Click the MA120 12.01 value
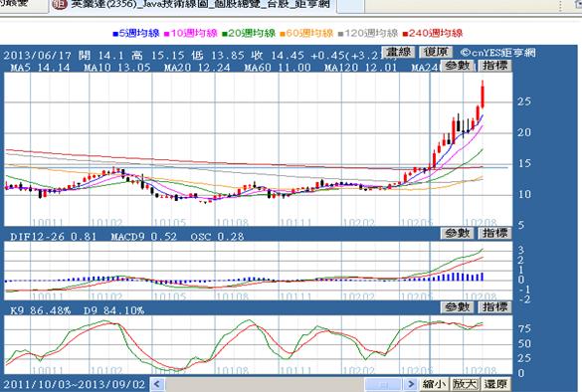582x392 pixels. pyautogui.click(x=361, y=68)
